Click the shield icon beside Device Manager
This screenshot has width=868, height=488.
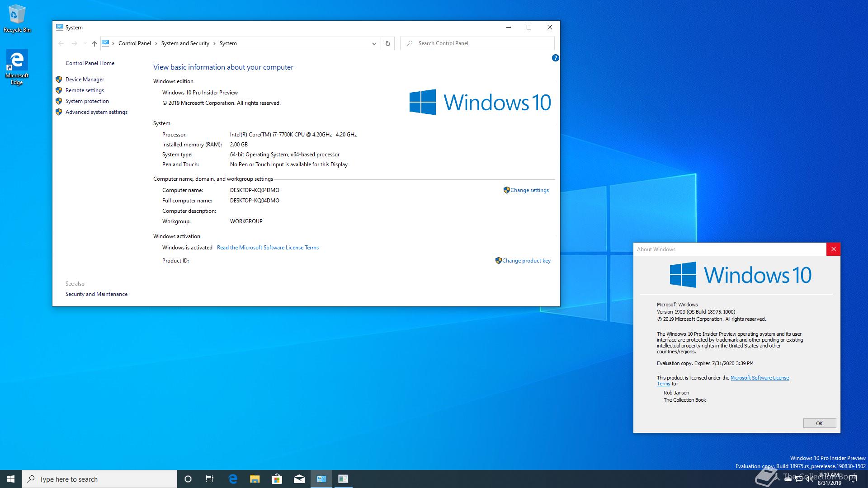click(x=59, y=80)
